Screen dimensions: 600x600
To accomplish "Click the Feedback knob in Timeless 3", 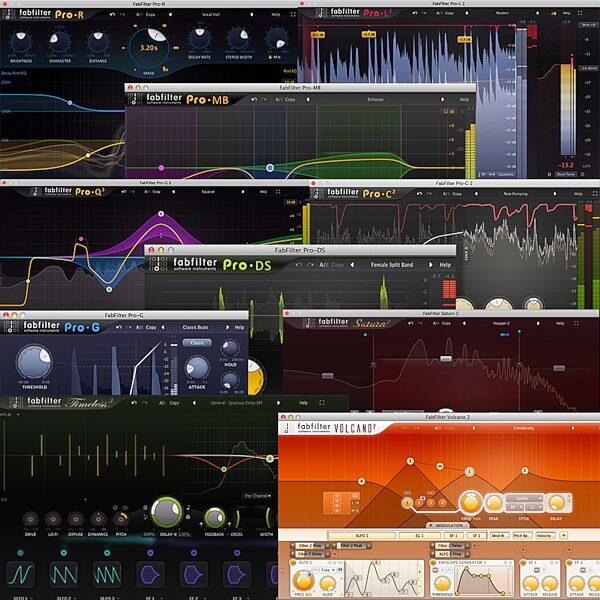I will pyautogui.click(x=215, y=518).
